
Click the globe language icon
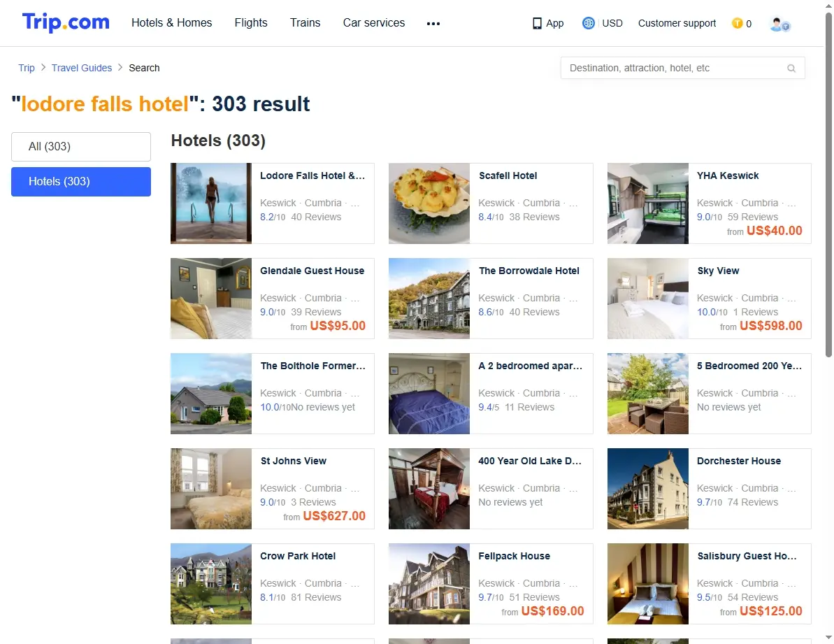pos(588,23)
